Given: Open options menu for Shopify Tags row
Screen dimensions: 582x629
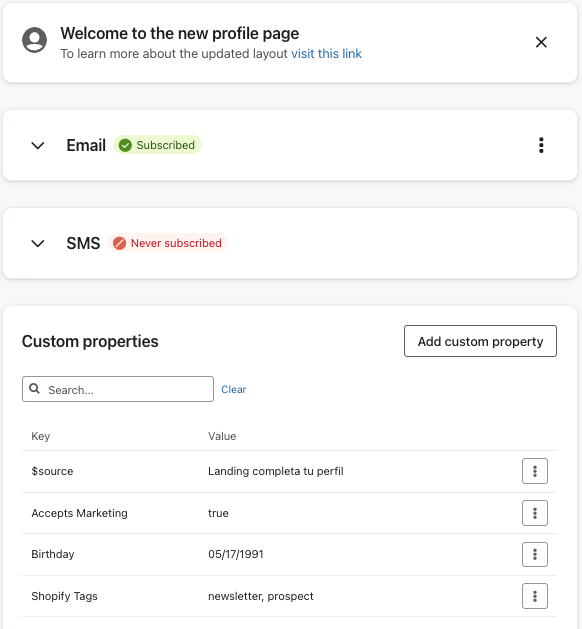Looking at the screenshot, I should [535, 596].
